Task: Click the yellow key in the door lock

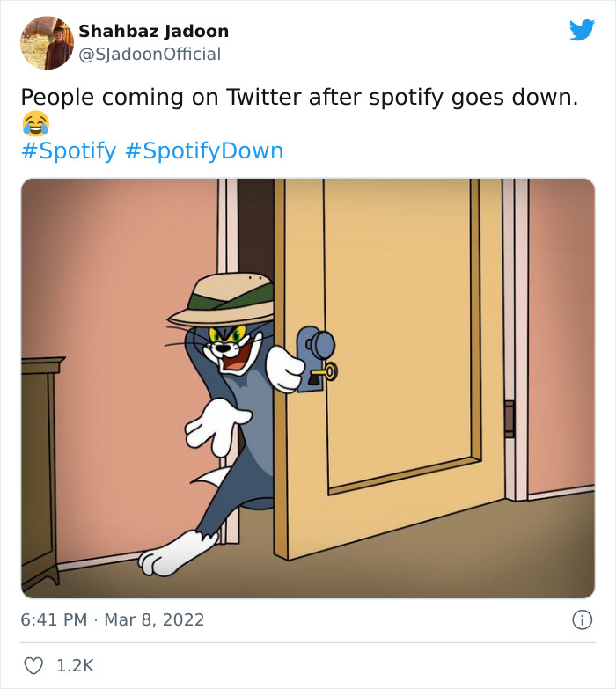Action: coord(326,372)
